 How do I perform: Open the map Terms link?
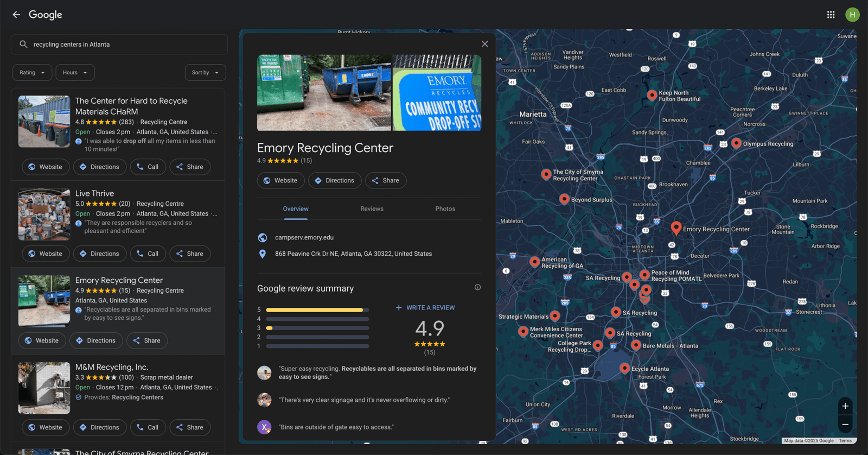[845, 440]
